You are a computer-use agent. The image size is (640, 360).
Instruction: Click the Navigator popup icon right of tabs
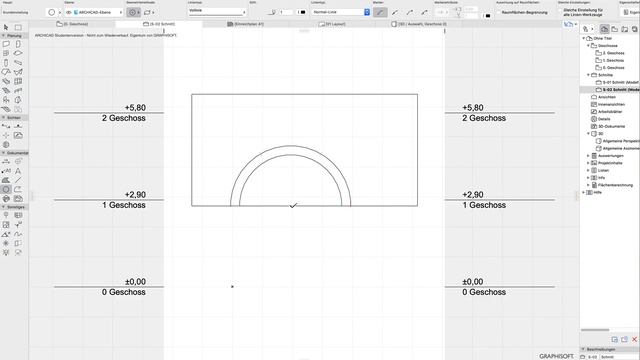(x=569, y=24)
